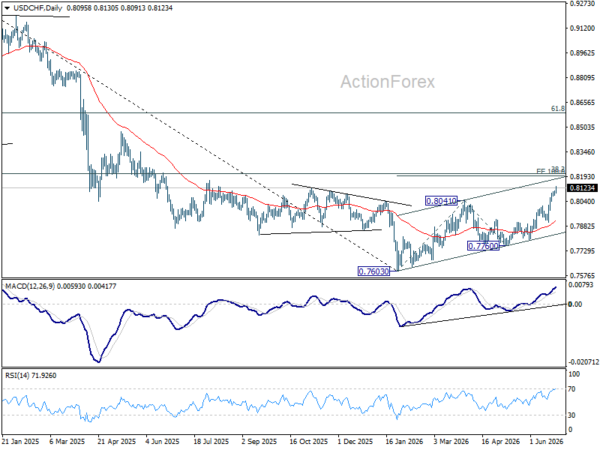Click the 2 Sep 2025 date label
The height and width of the screenshot is (450, 600).
click(259, 442)
